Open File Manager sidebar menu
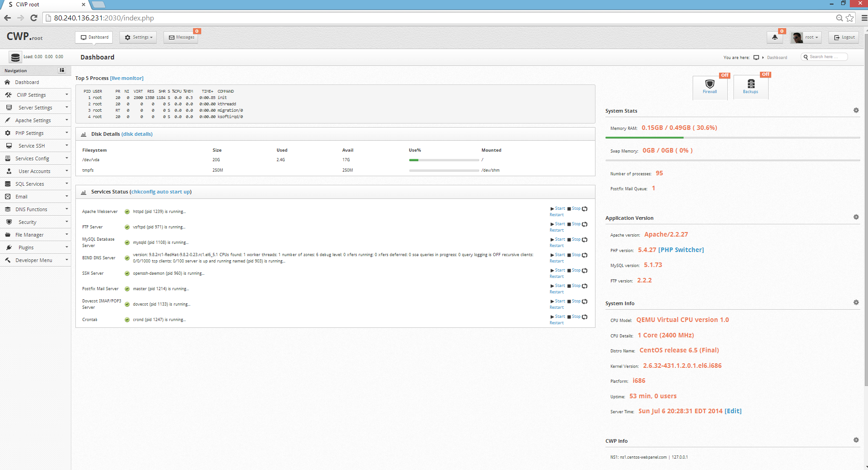 pyautogui.click(x=35, y=235)
